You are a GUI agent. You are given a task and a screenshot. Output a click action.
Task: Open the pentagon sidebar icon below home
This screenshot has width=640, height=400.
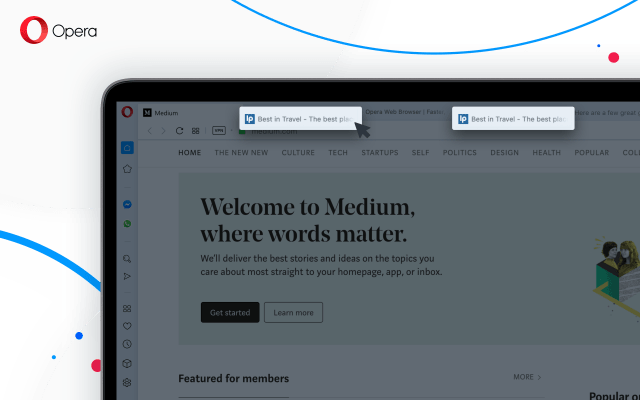(x=127, y=169)
